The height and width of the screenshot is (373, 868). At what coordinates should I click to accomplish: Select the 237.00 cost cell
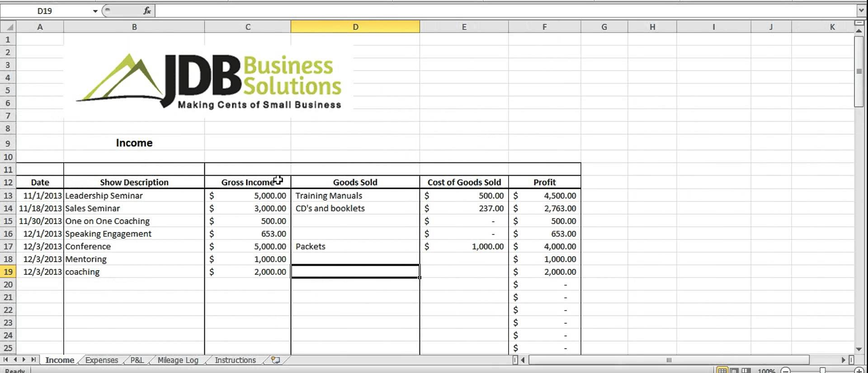pyautogui.click(x=464, y=208)
